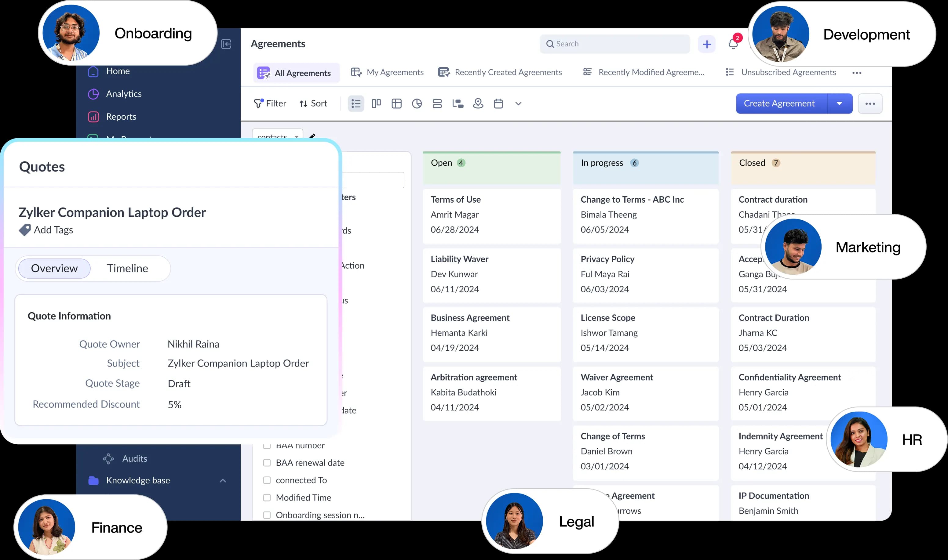The width and height of the screenshot is (948, 560).
Task: Click the Create Agreement button
Action: click(779, 103)
